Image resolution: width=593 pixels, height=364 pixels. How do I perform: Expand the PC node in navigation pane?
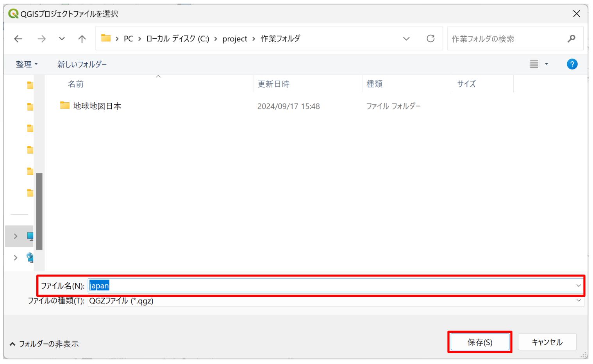[16, 236]
